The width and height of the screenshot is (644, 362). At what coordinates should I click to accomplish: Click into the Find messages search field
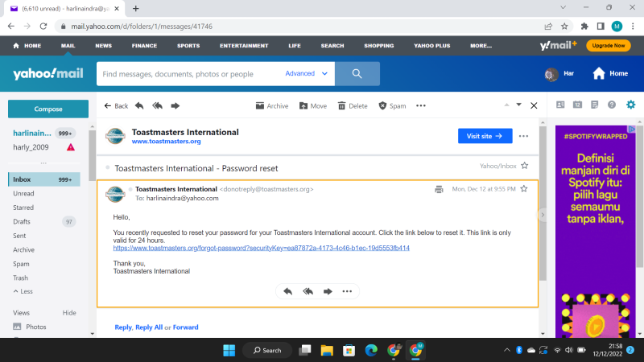point(189,74)
